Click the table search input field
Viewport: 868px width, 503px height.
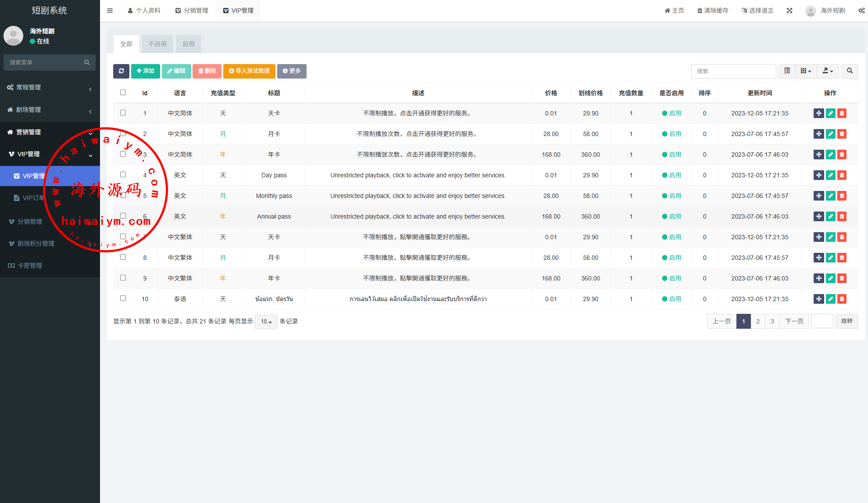733,71
